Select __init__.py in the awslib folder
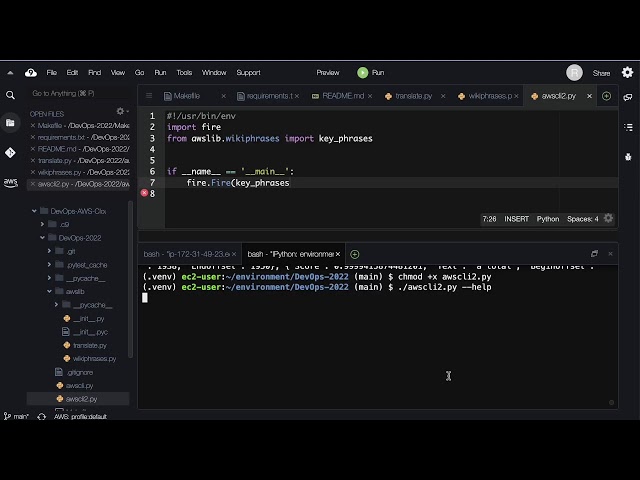Image resolution: width=640 pixels, height=480 pixels. [89, 318]
